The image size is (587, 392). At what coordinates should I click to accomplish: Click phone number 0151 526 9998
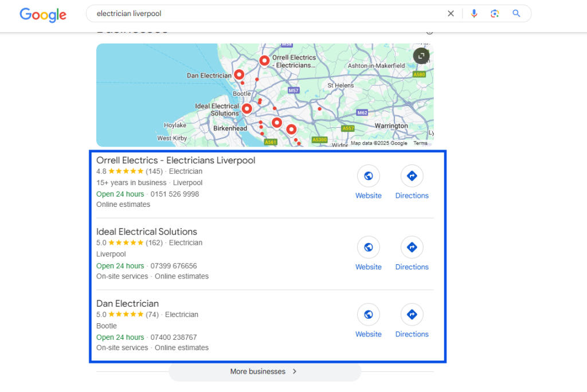(x=174, y=194)
